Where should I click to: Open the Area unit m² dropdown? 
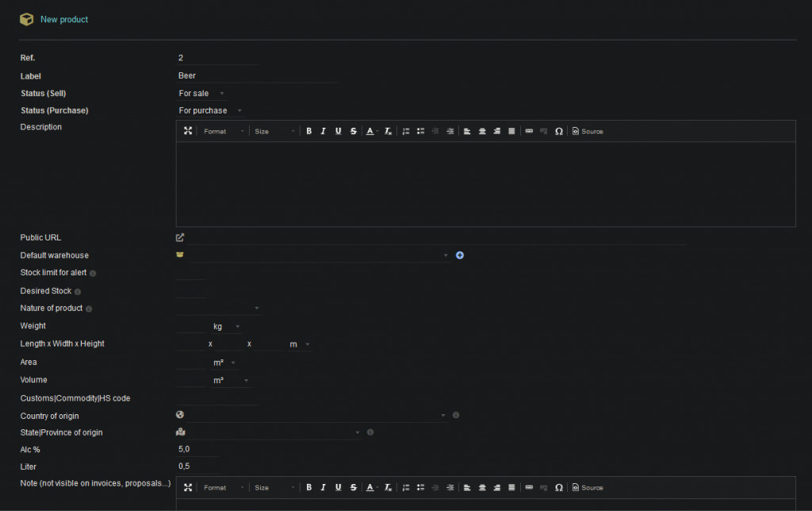tap(224, 363)
